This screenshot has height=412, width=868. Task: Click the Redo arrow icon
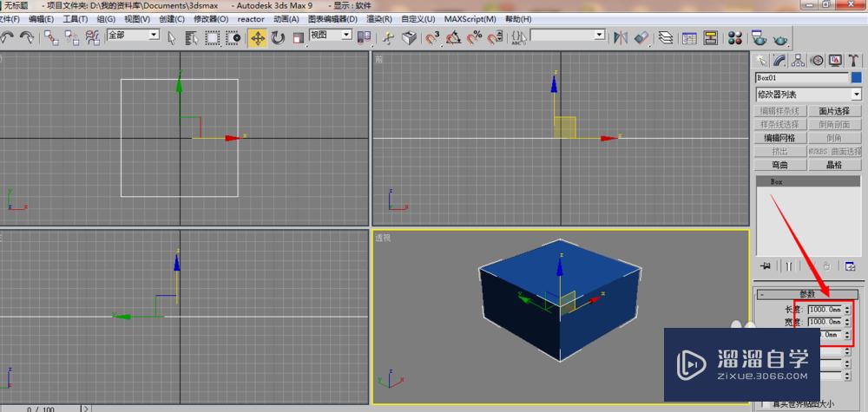click(26, 37)
